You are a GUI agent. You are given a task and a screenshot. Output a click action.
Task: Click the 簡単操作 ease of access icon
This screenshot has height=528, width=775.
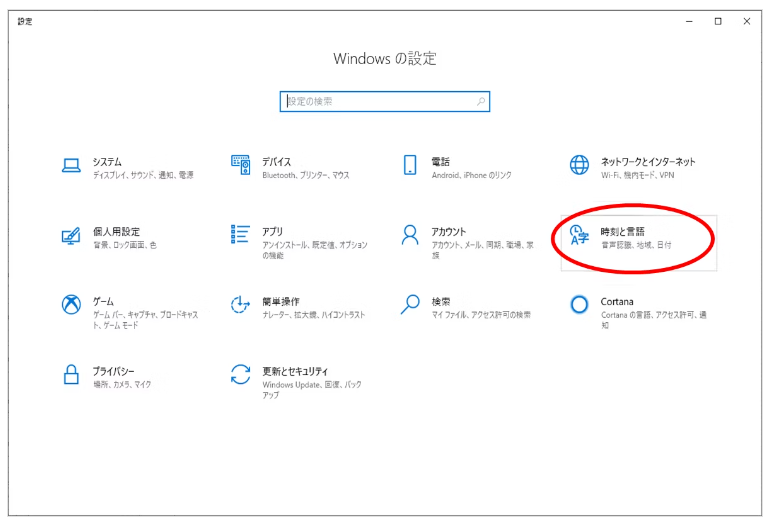point(240,304)
